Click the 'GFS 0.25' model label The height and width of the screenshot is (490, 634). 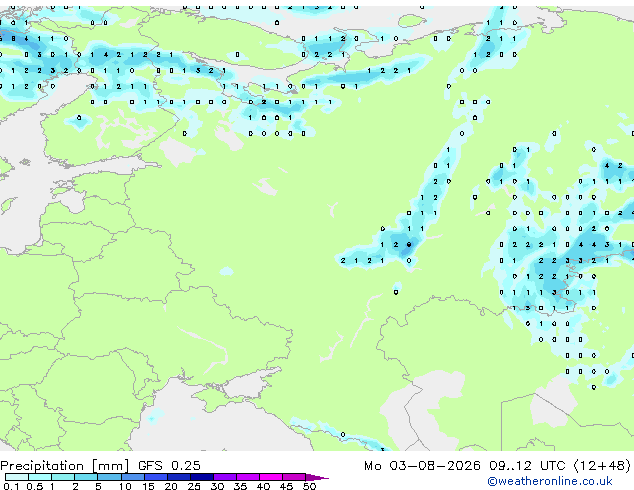169,466
